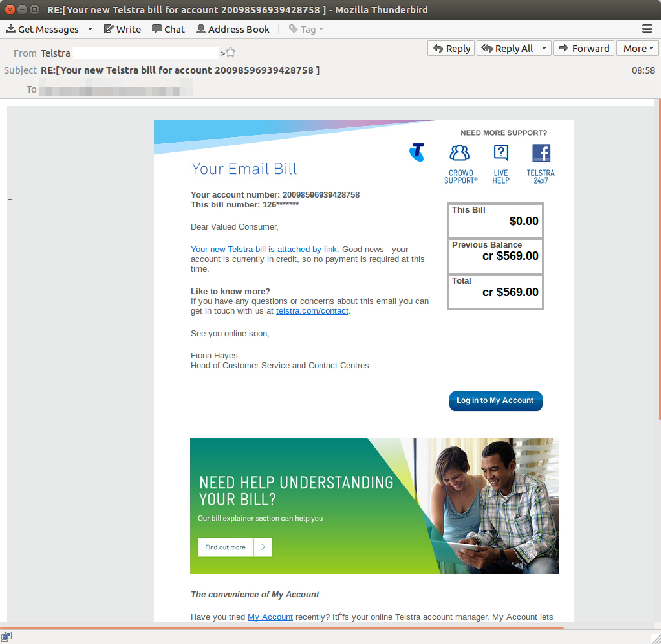Expand the Get Messages dropdown arrow
Viewport: 661px width, 644px height.
coord(90,29)
